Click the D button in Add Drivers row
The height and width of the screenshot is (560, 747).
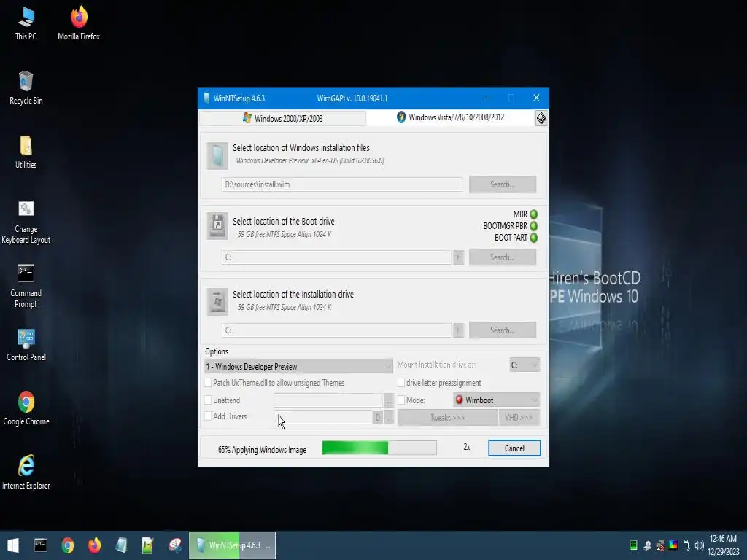coord(377,418)
